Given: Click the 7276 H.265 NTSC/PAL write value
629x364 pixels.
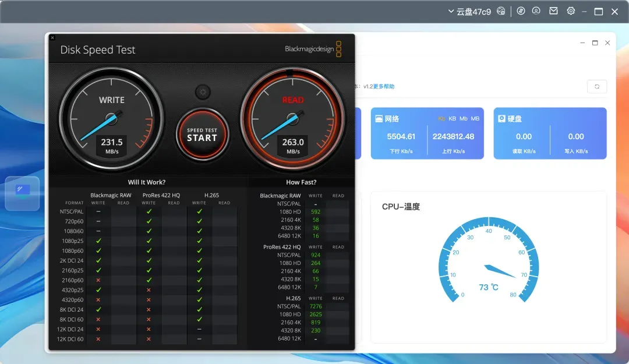Looking at the screenshot, I should pyautogui.click(x=316, y=306).
